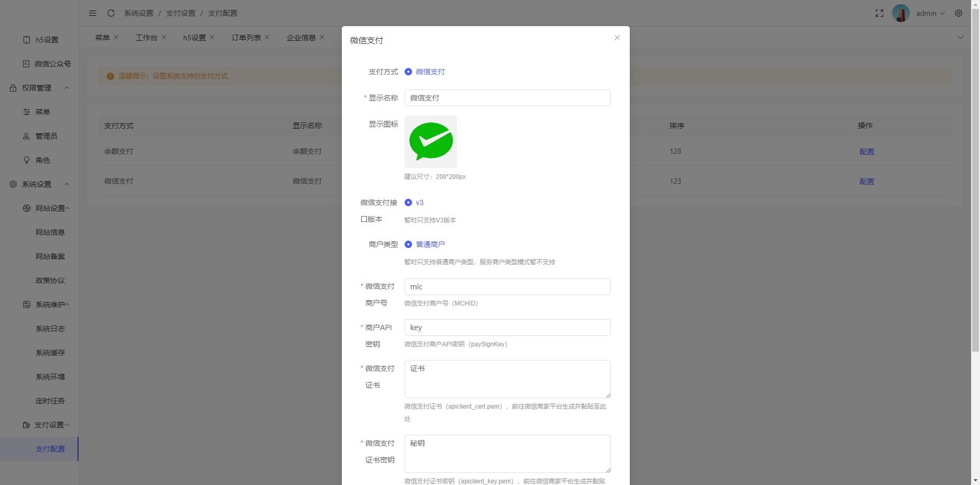Click the admin avatar picture
Screen dimensions: 980x485
900,13
